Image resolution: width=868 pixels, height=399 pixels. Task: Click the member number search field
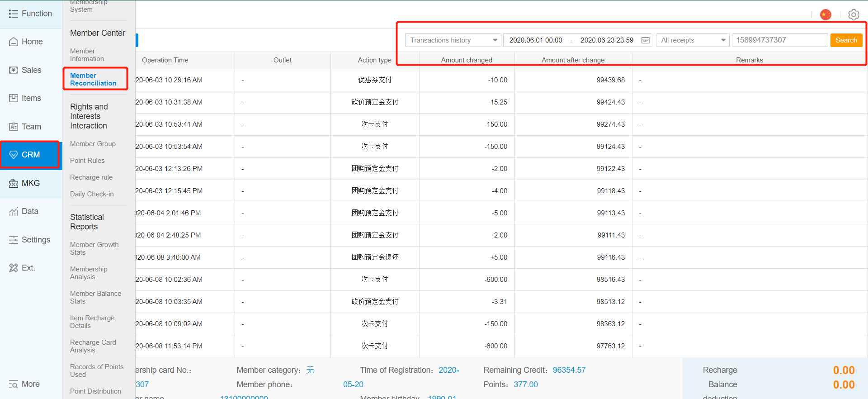(x=780, y=40)
